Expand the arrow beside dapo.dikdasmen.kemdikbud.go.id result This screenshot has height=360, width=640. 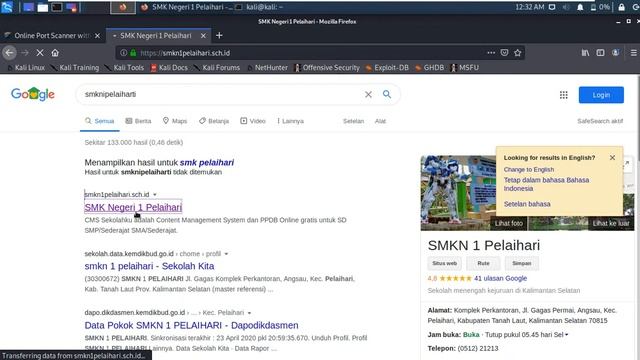pos(249,313)
